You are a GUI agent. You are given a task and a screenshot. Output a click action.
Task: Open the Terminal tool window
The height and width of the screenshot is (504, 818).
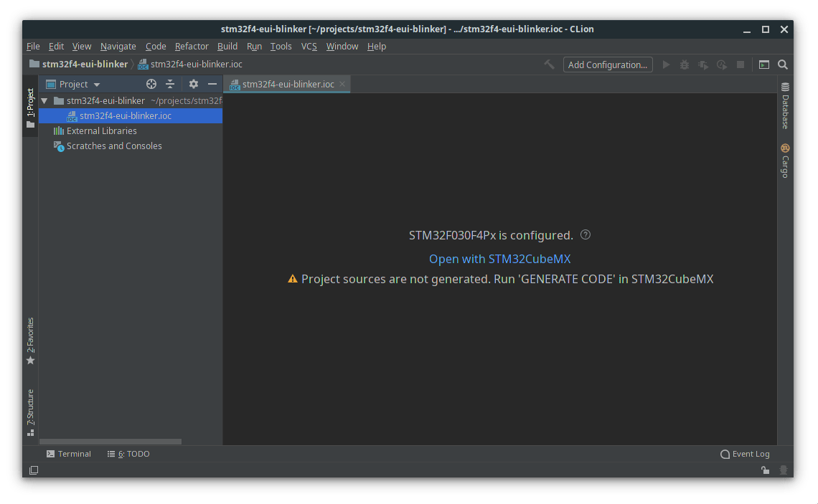[x=69, y=454]
